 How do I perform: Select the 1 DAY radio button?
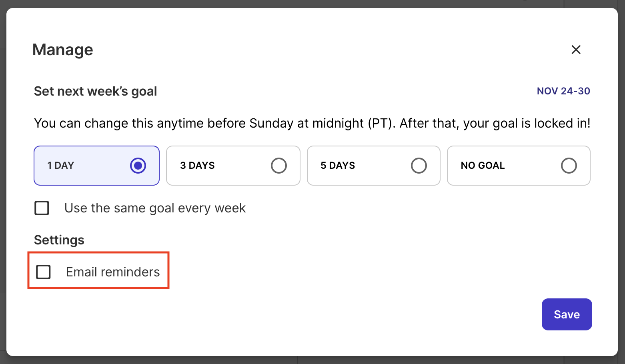[138, 166]
